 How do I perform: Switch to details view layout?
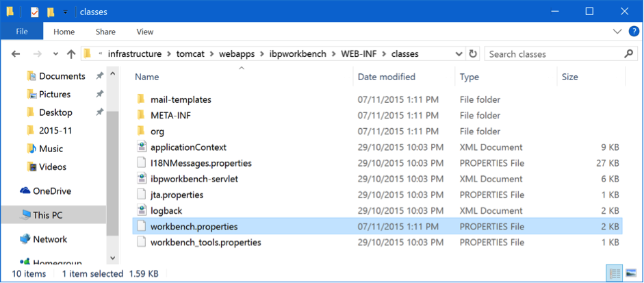coord(615,273)
